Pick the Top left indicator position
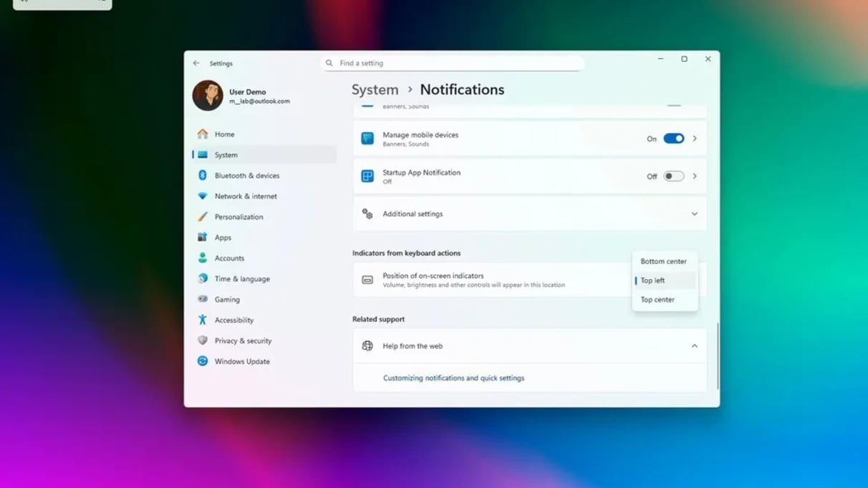Viewport: 868px width, 488px height. click(652, 280)
